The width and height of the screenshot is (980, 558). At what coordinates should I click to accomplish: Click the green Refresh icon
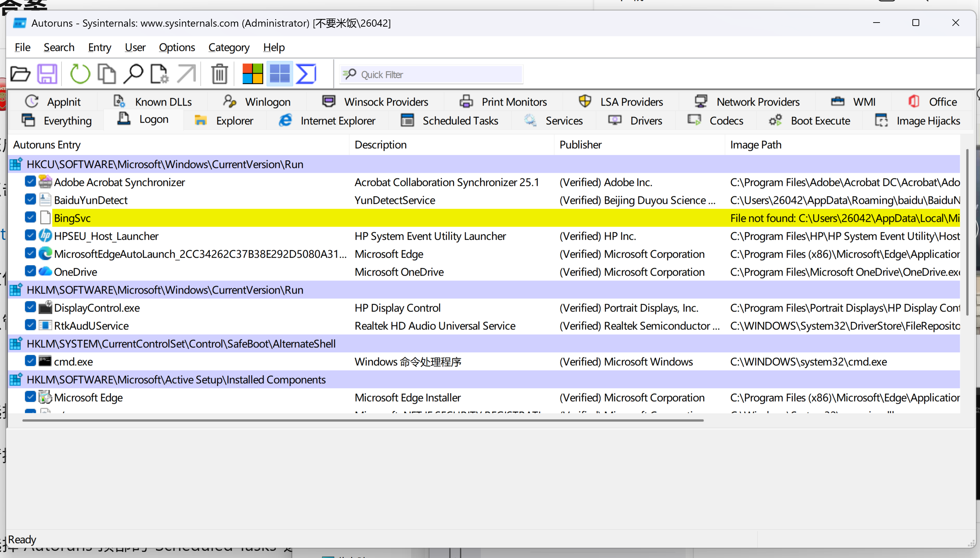(x=80, y=73)
